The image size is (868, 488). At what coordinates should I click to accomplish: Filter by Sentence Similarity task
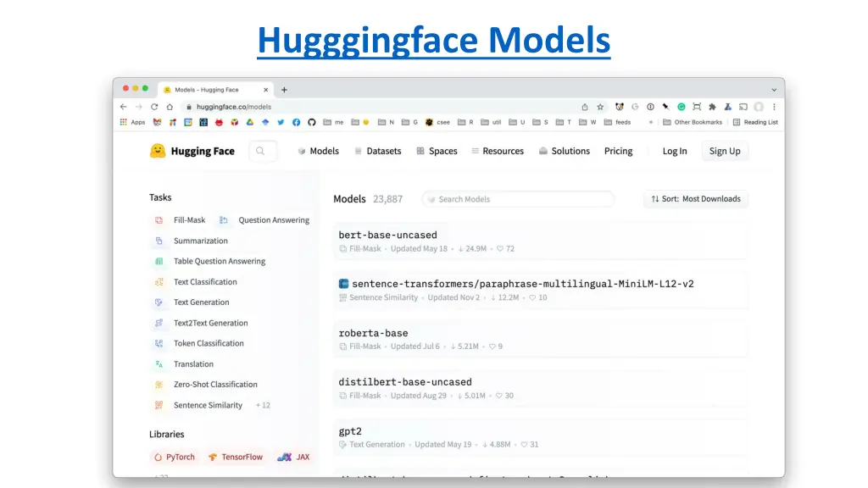198,405
